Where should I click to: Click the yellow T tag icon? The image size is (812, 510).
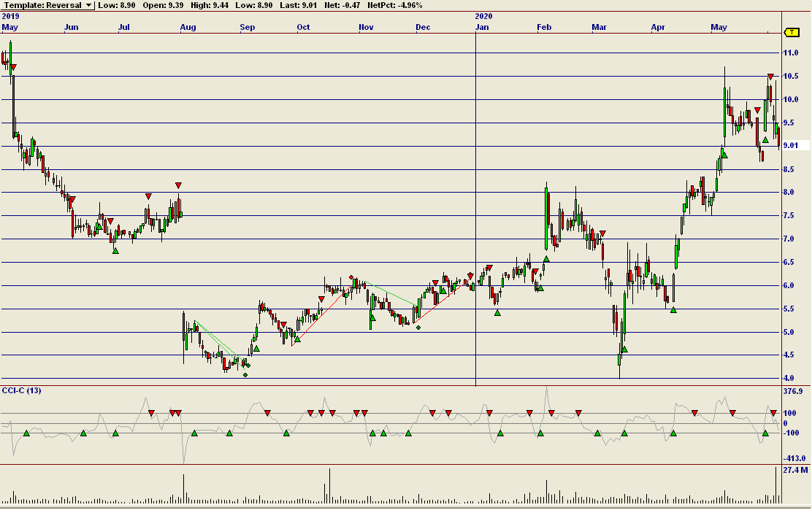tap(792, 33)
